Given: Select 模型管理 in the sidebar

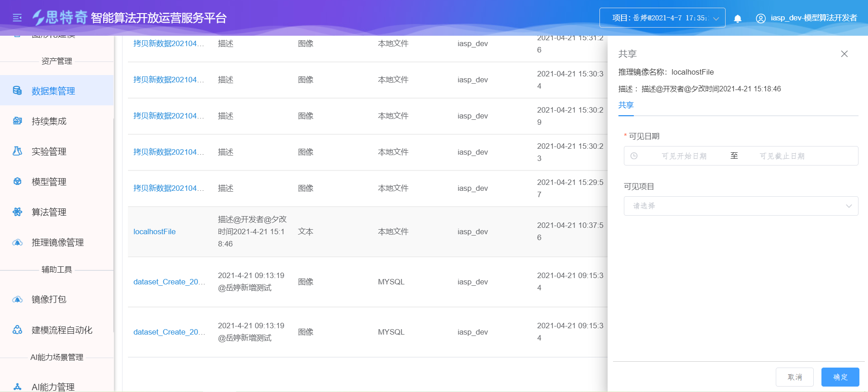Looking at the screenshot, I should 57,181.
